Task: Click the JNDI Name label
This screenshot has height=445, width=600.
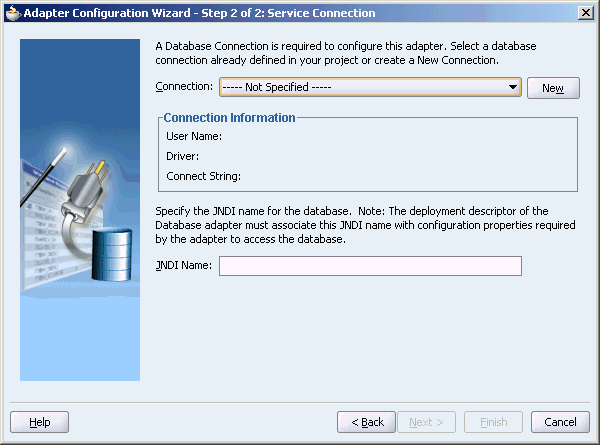Action: (184, 265)
